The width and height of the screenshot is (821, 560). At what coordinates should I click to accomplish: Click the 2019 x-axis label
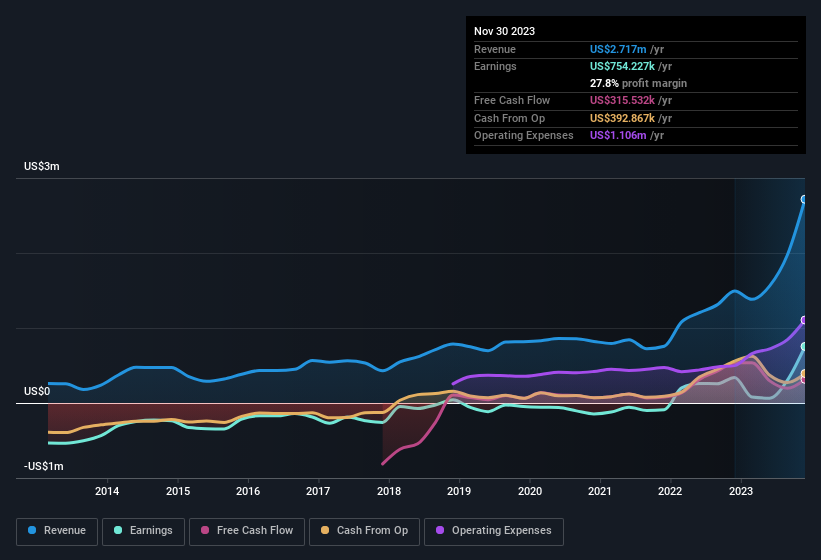coord(459,491)
